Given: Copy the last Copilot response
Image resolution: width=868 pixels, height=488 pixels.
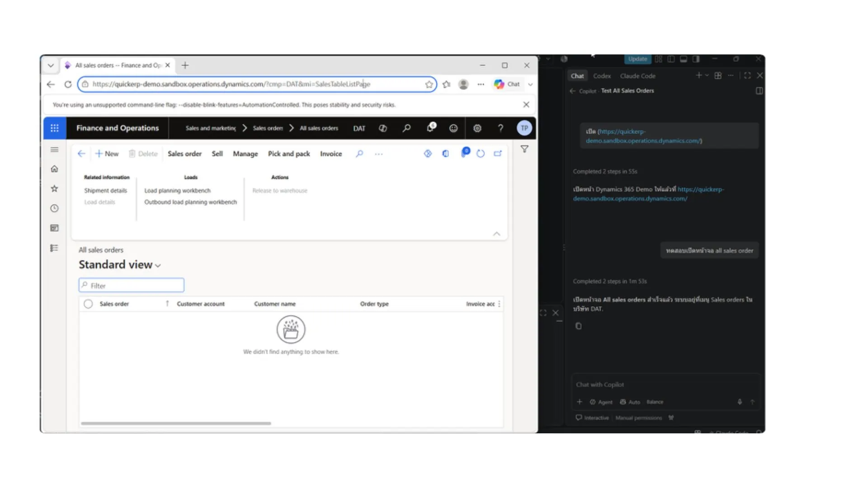Looking at the screenshot, I should (578, 326).
